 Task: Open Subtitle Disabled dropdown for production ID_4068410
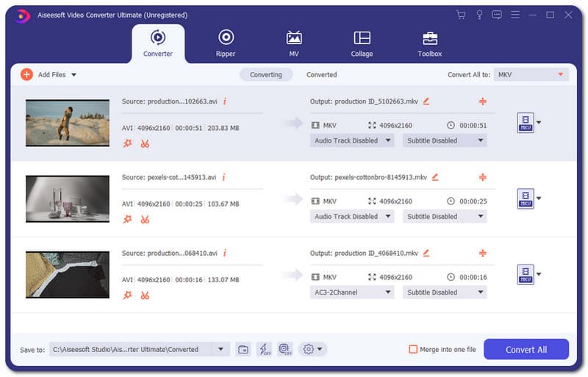[445, 292]
